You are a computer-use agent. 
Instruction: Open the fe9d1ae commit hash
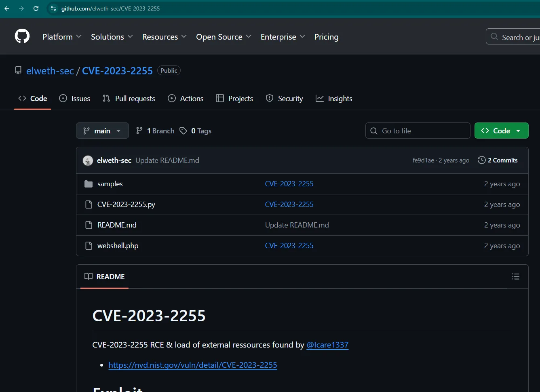point(423,160)
